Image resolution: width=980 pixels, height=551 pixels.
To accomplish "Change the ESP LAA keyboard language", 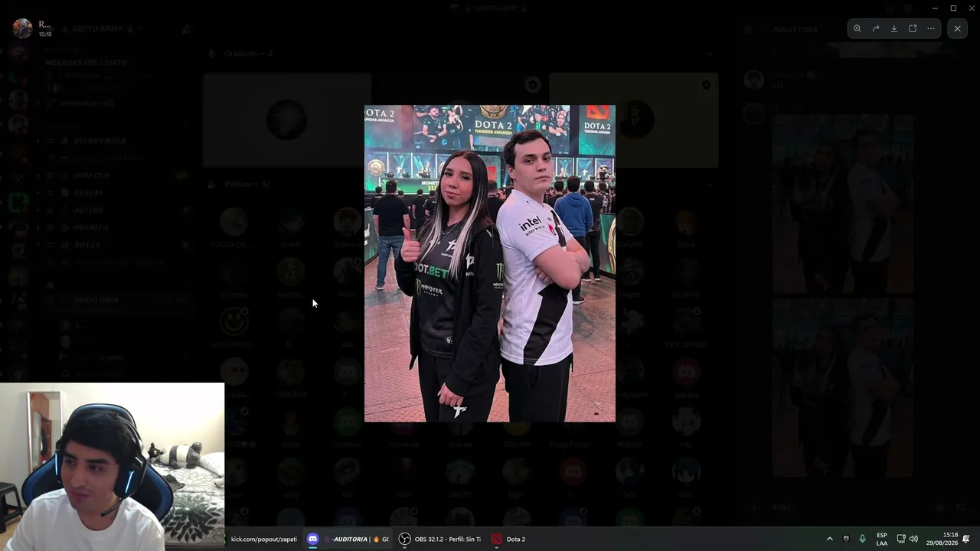I will point(882,539).
